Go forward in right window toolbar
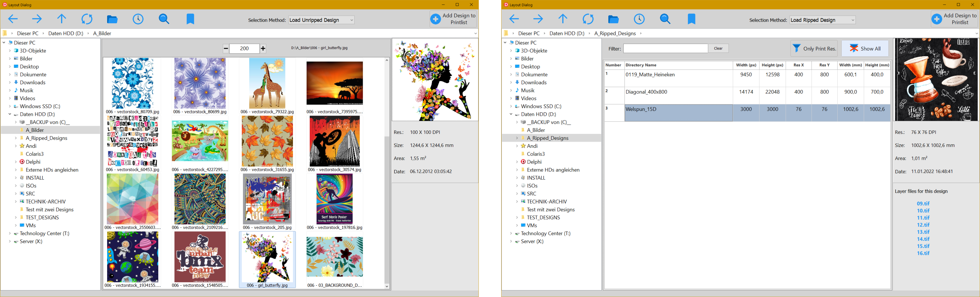The height and width of the screenshot is (297, 980). tap(538, 19)
